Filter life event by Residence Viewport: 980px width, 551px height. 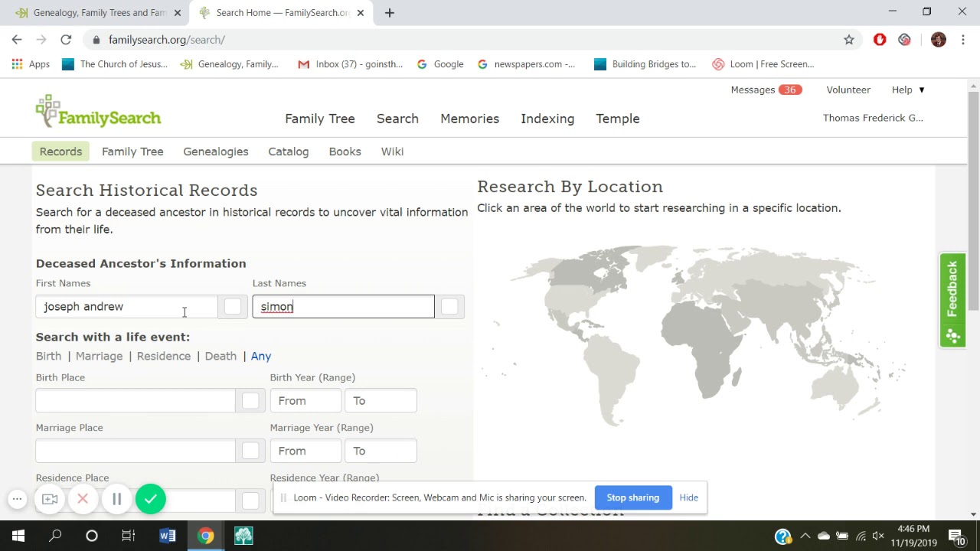click(x=164, y=356)
